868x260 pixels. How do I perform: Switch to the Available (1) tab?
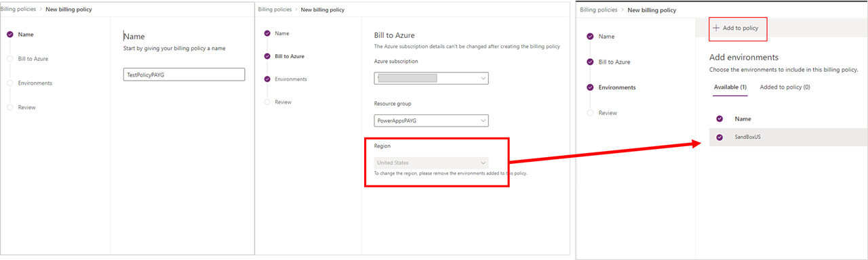click(730, 87)
